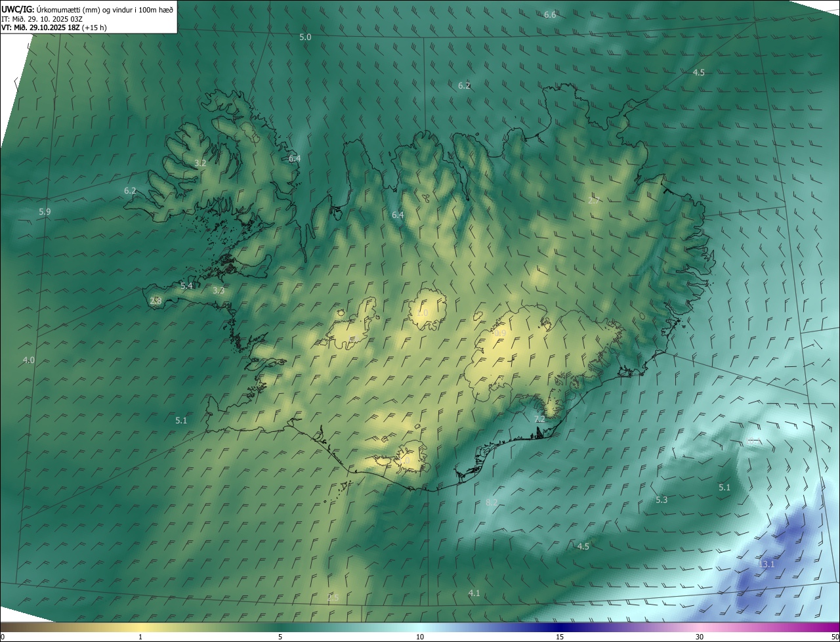Click the 5.3 value label
Screen dimensions: 840x642
point(661,500)
